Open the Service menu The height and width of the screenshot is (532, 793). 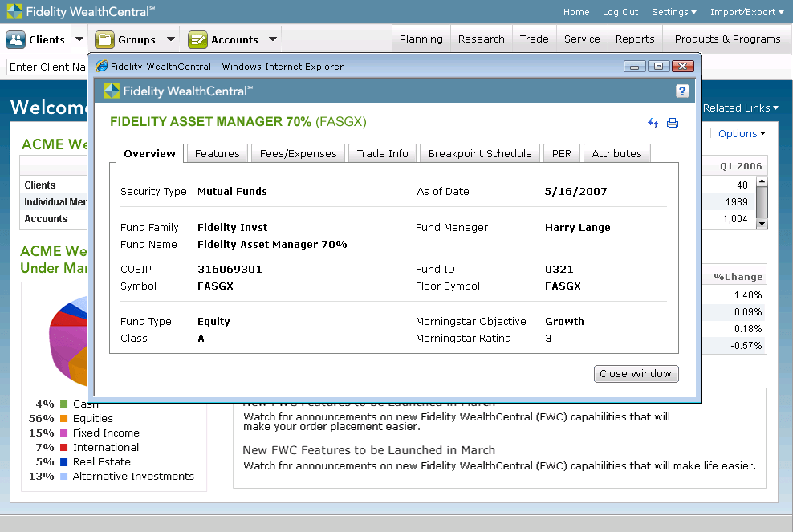click(582, 39)
